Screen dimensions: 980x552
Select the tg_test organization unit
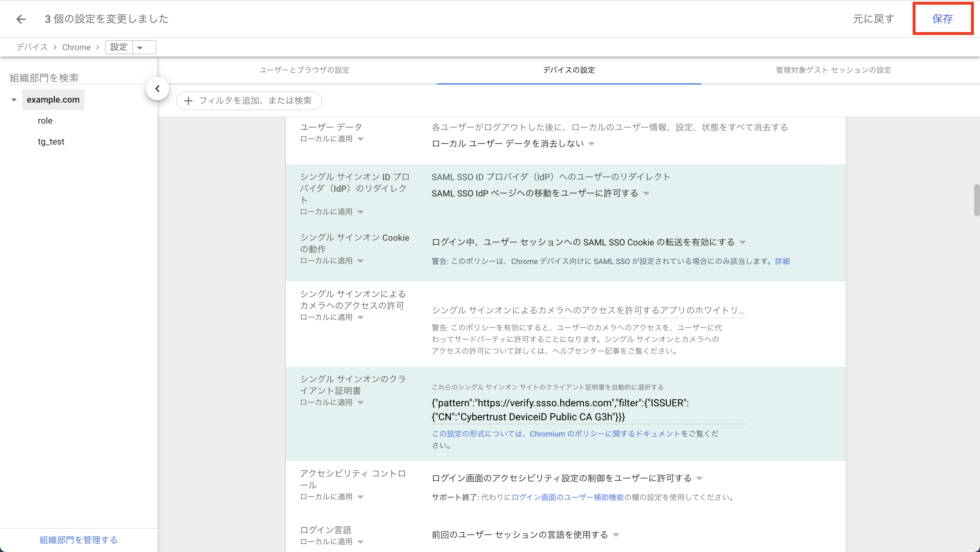51,141
